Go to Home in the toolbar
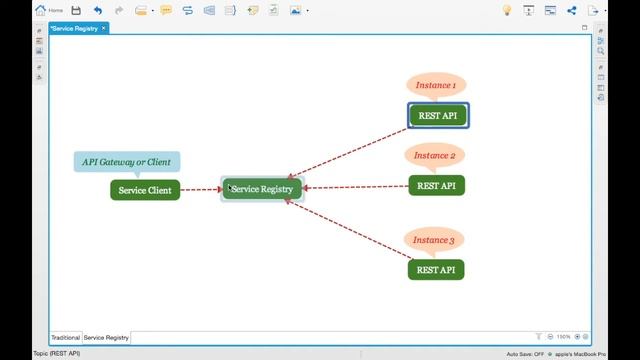 49,10
